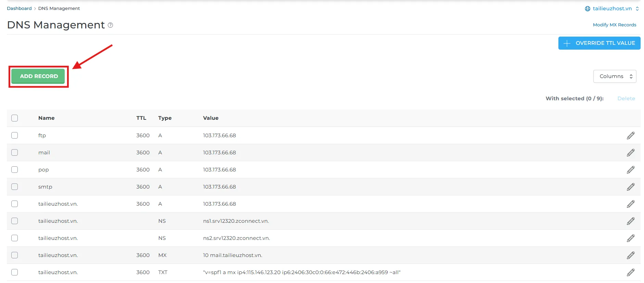This screenshot has width=644, height=283.
Task: Click pencil icon for mail record
Action: click(x=630, y=153)
